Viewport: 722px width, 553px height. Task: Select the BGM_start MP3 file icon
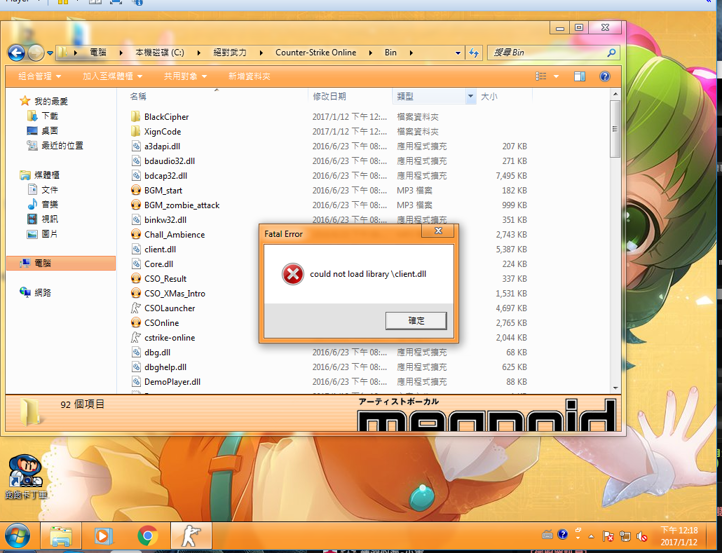pyautogui.click(x=135, y=190)
